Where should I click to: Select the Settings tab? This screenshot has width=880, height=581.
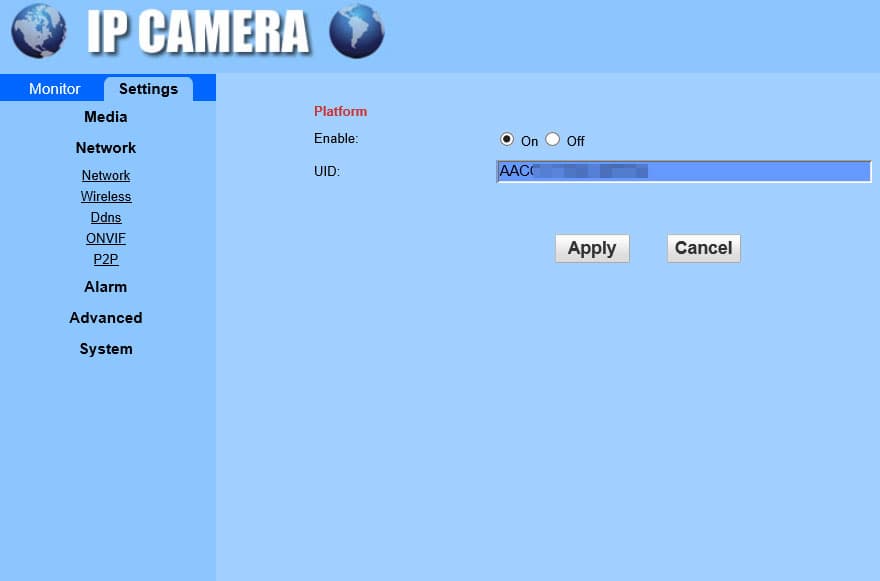(x=148, y=89)
